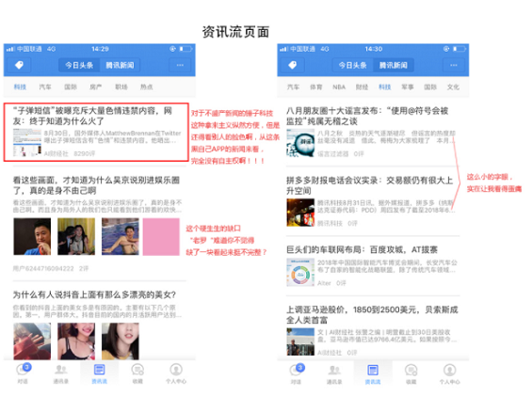The width and height of the screenshot is (532, 396).
Task: Tap thumbnail of 亚马逊股价 article
Action: [x=300, y=341]
